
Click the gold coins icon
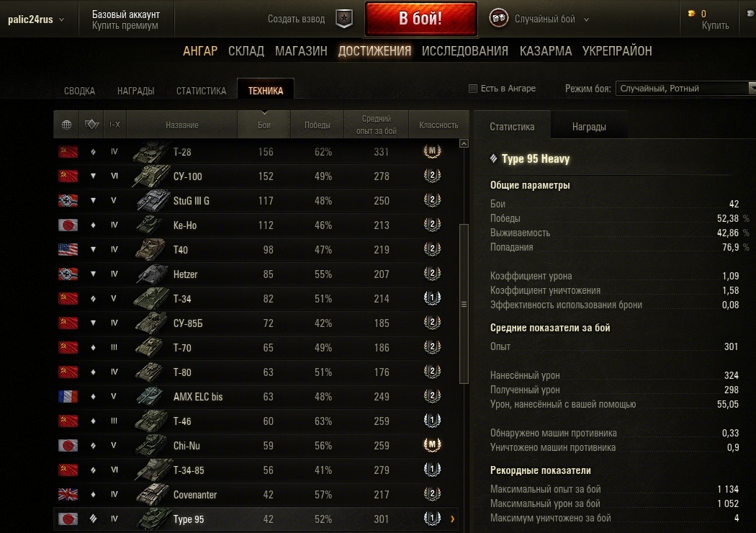click(x=691, y=14)
